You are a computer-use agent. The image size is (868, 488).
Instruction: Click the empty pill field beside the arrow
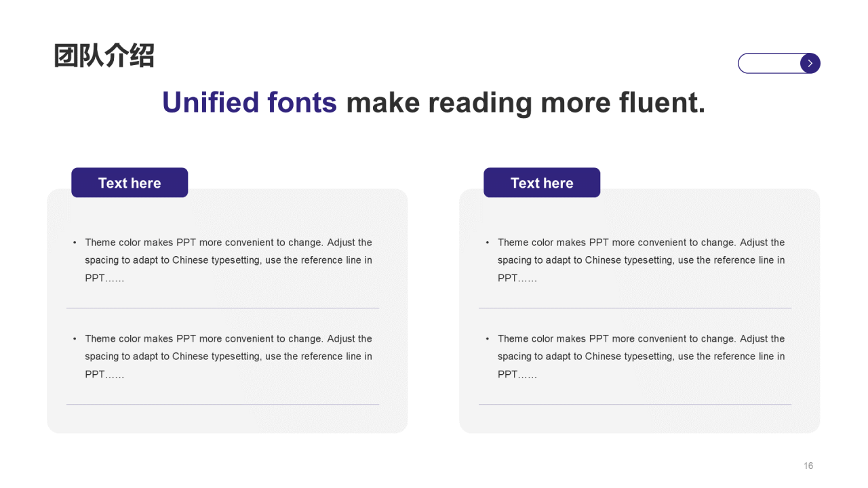[x=770, y=63]
